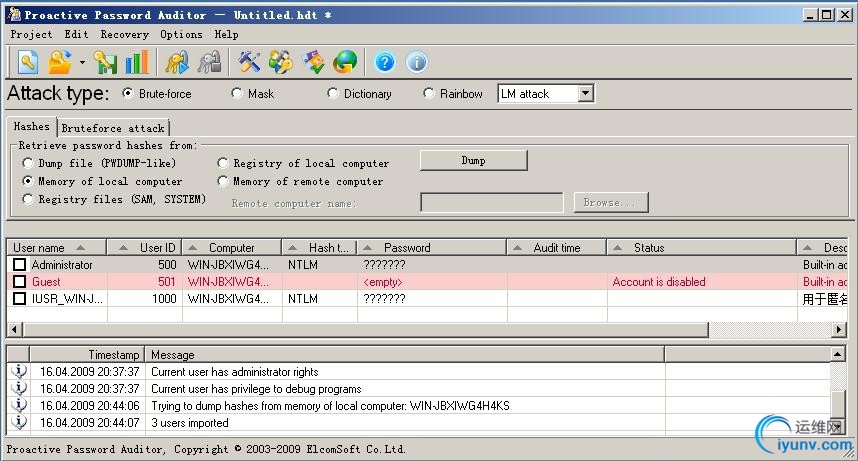
Task: Sort by Hash type column header
Action: (x=320, y=247)
